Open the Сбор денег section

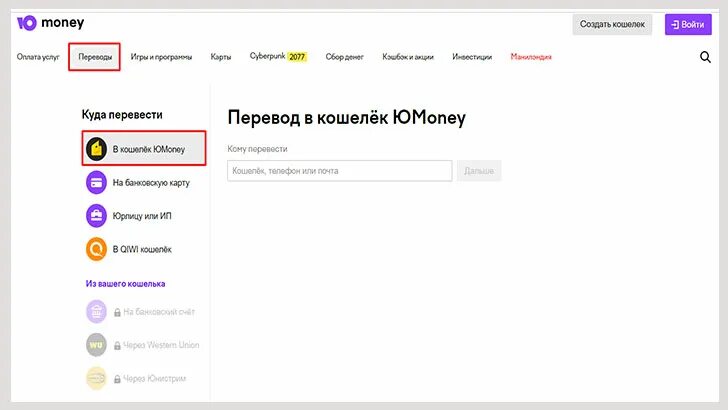coord(344,57)
